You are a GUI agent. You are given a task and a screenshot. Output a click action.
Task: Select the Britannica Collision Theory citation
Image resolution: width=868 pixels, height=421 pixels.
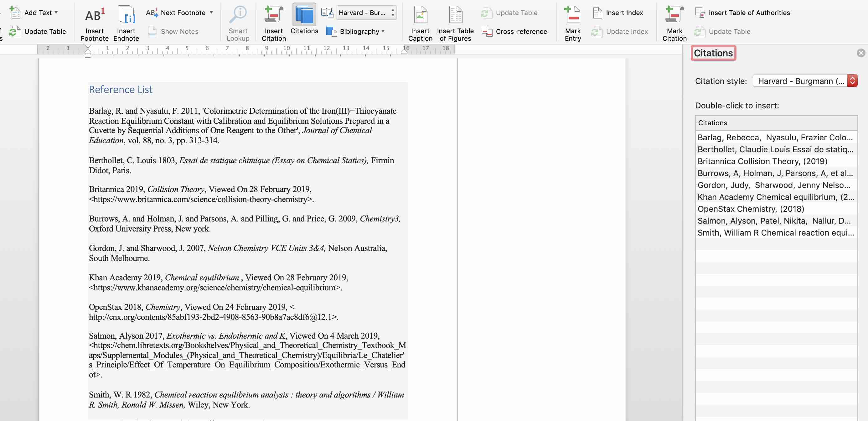point(762,161)
